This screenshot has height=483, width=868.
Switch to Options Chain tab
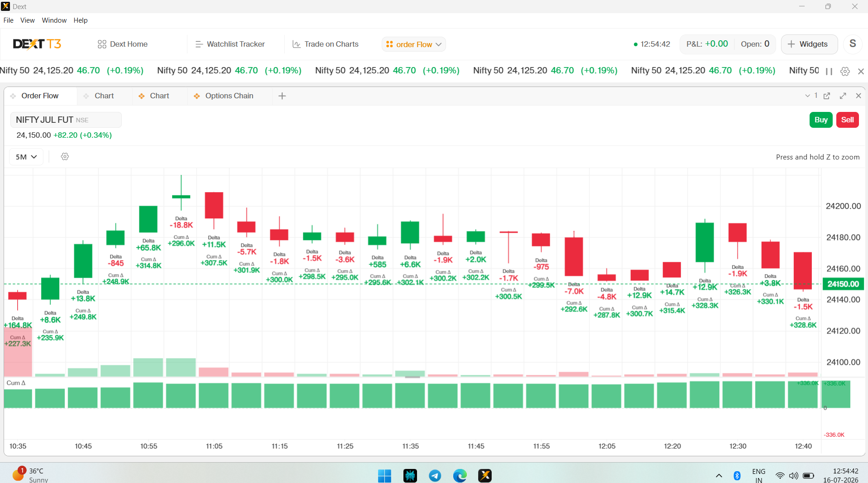click(229, 96)
